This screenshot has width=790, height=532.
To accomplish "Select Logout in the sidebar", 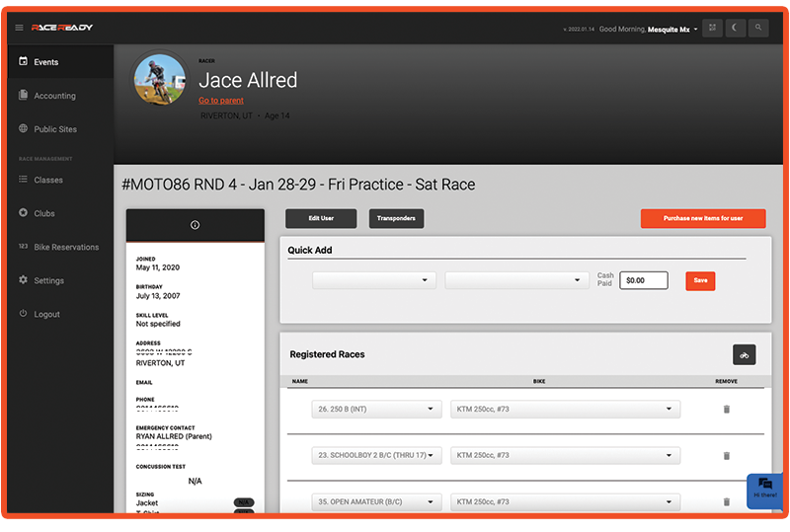I will [60, 314].
